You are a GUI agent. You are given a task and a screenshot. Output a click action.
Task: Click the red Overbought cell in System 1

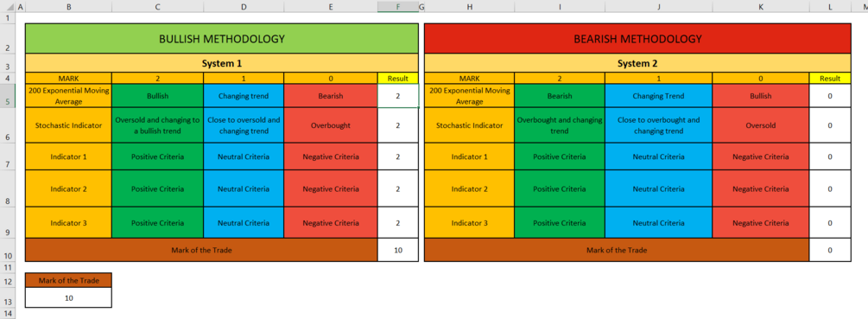click(331, 125)
